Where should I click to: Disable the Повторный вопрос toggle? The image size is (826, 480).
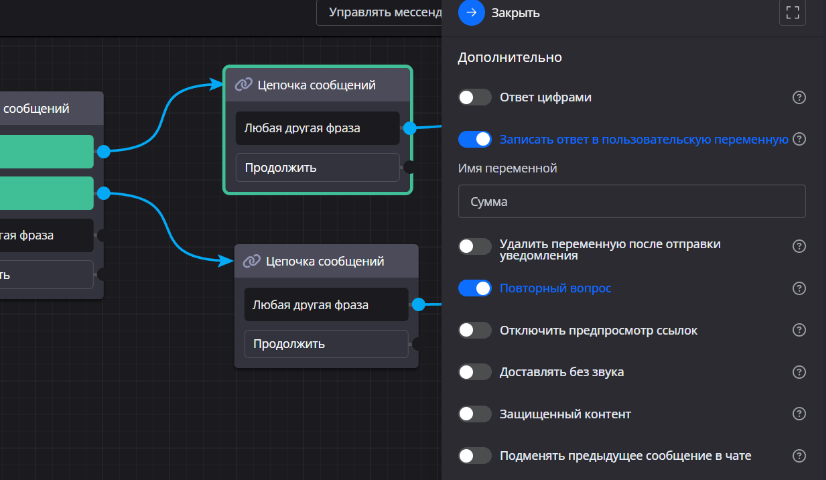475,288
